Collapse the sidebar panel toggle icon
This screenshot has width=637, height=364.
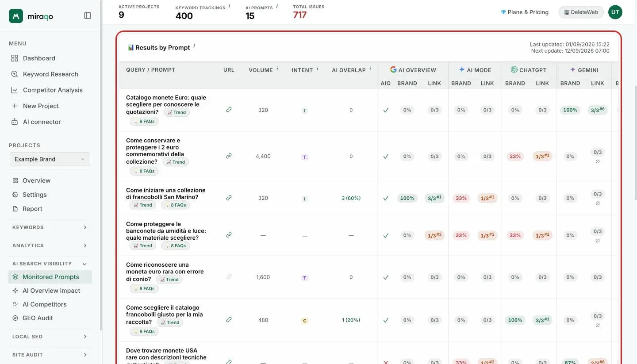(x=88, y=15)
